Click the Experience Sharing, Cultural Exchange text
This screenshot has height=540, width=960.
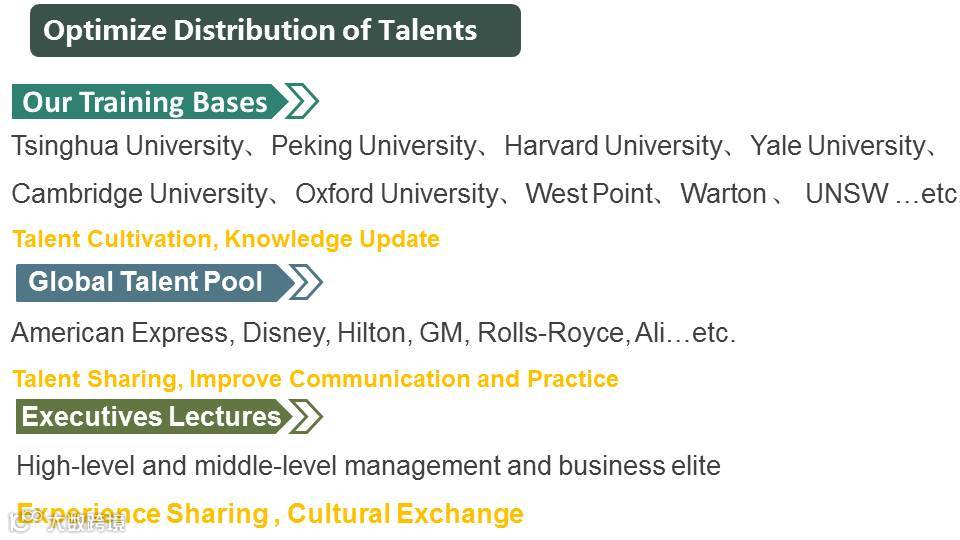(270, 514)
